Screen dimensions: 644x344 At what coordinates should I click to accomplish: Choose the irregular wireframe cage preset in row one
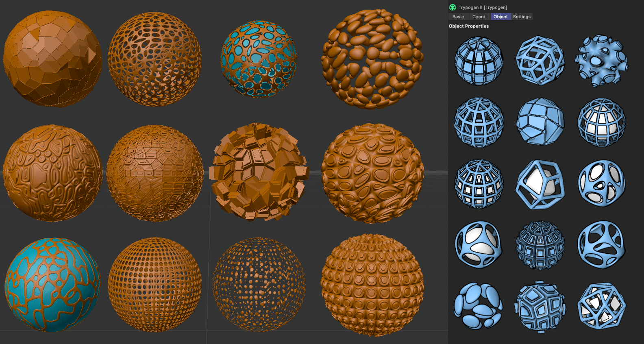point(540,61)
